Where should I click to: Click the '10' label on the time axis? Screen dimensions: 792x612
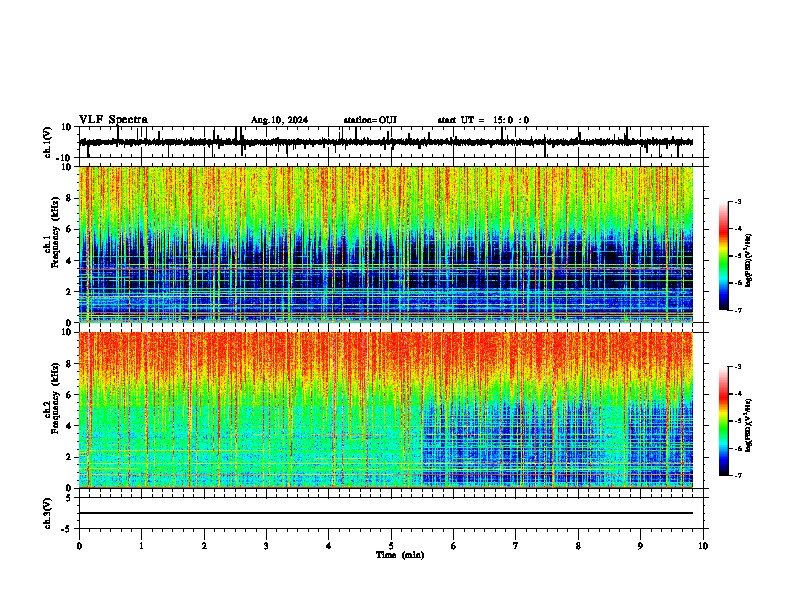click(x=703, y=546)
